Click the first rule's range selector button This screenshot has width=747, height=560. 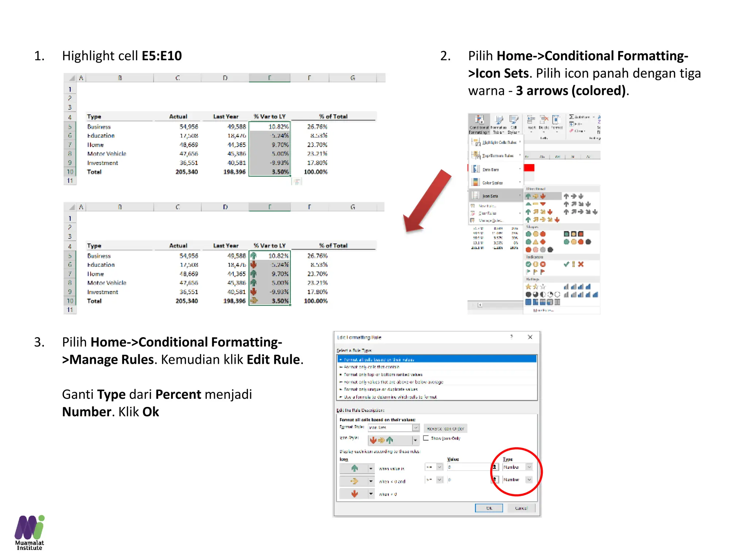pos(495,467)
